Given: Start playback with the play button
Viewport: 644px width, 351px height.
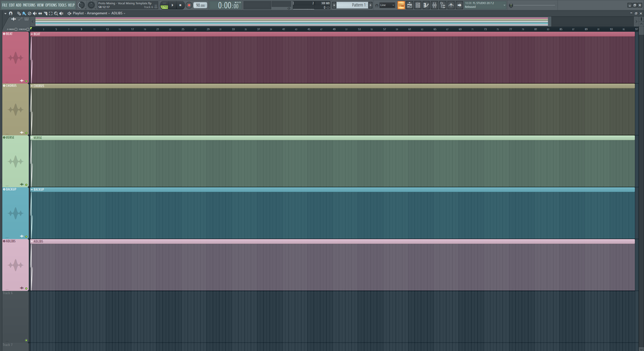Looking at the screenshot, I should click(172, 5).
